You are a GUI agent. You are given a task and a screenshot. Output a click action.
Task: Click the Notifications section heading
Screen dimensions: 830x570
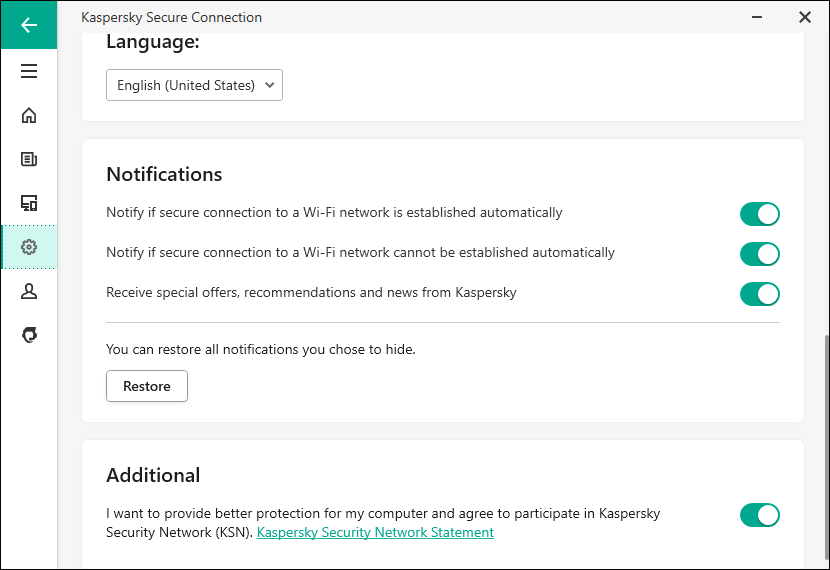click(x=164, y=174)
